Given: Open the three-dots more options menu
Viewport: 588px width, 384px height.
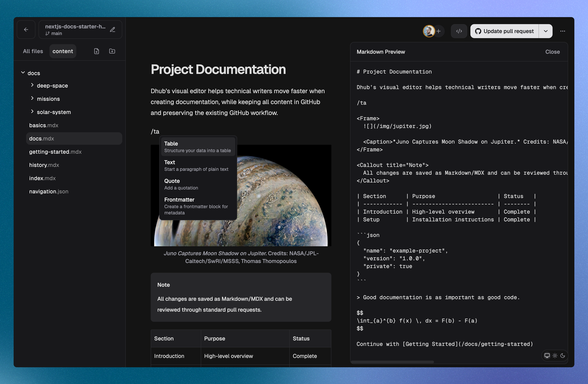Looking at the screenshot, I should (562, 31).
